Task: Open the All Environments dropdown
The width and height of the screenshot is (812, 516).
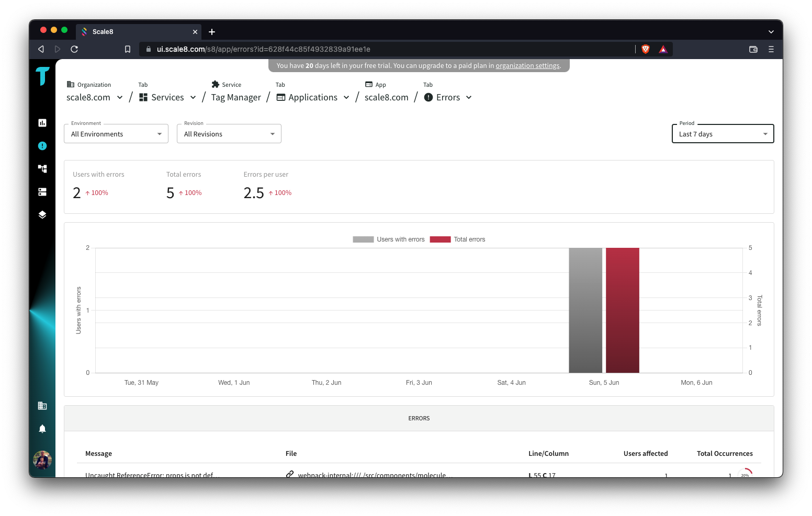Action: [x=116, y=133]
